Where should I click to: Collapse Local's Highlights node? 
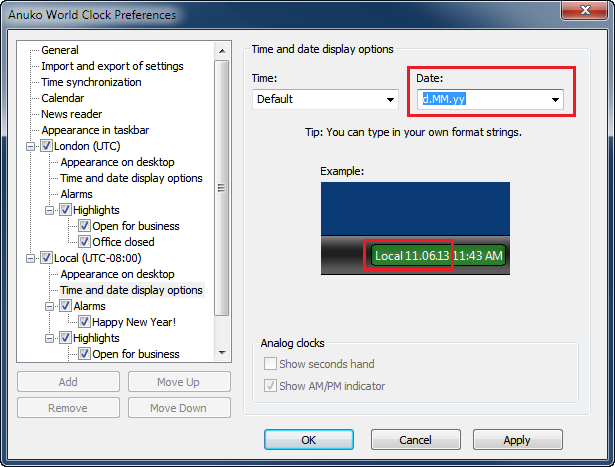pyautogui.click(x=49, y=338)
